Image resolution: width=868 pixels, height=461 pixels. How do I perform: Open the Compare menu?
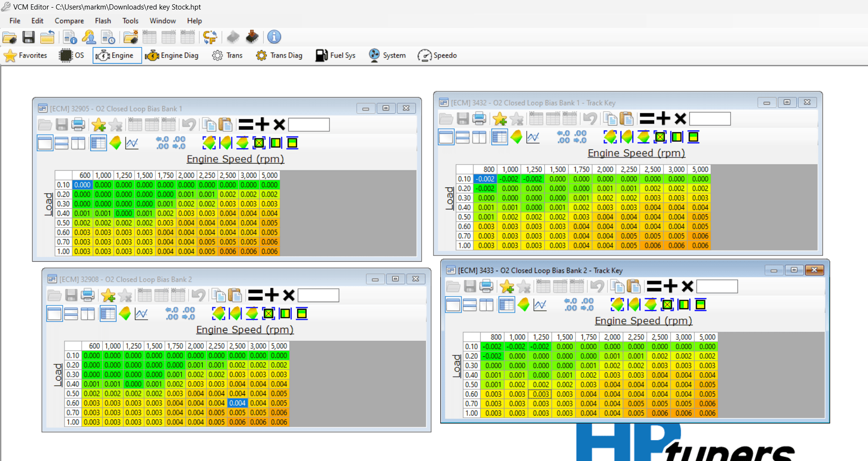[69, 21]
